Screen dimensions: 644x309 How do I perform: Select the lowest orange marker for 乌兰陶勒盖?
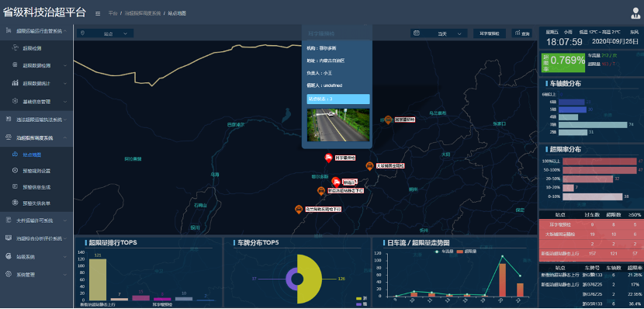click(299, 210)
